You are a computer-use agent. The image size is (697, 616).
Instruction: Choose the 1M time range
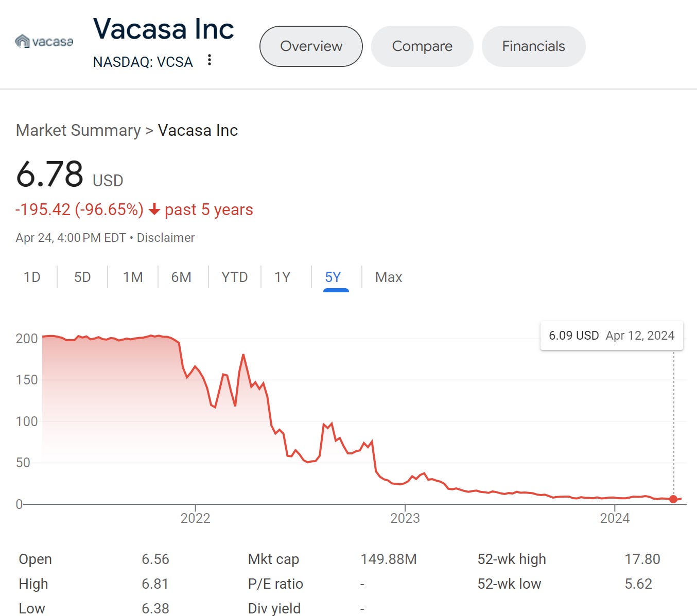tap(133, 277)
